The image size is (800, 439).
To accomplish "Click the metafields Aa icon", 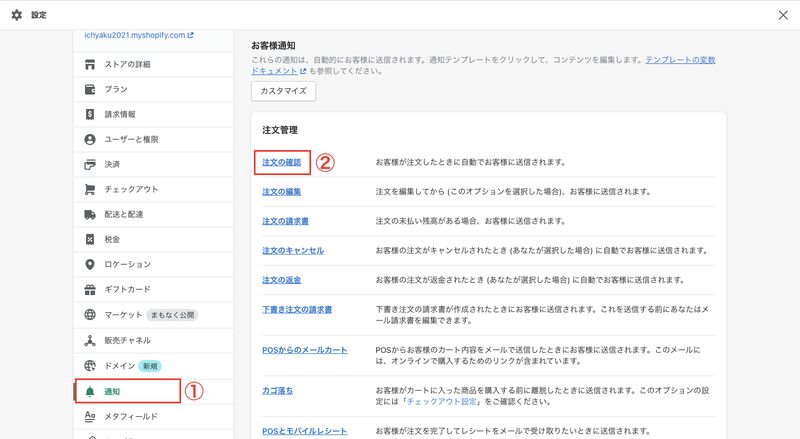I will coord(90,417).
